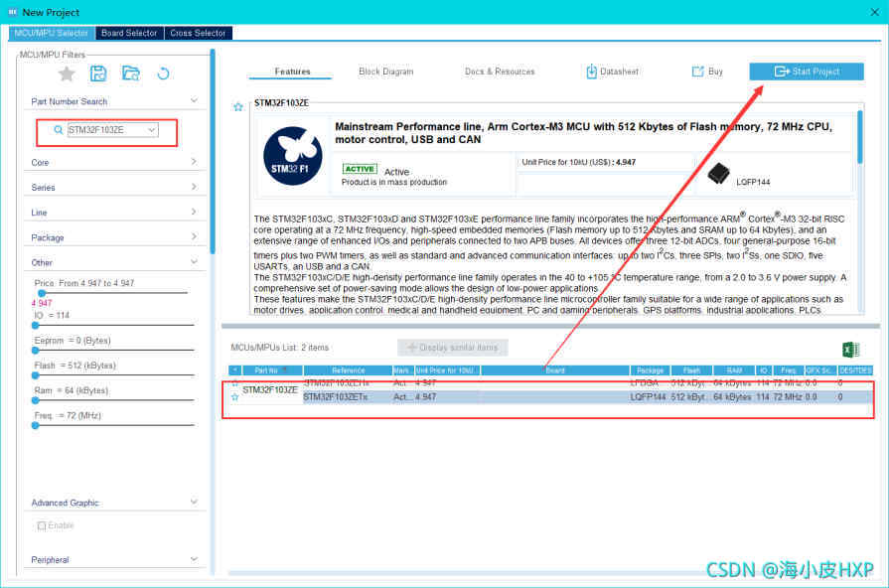Click the STM32 F1 butterfly logo
This screenshot has width=889, height=588.
(x=293, y=156)
